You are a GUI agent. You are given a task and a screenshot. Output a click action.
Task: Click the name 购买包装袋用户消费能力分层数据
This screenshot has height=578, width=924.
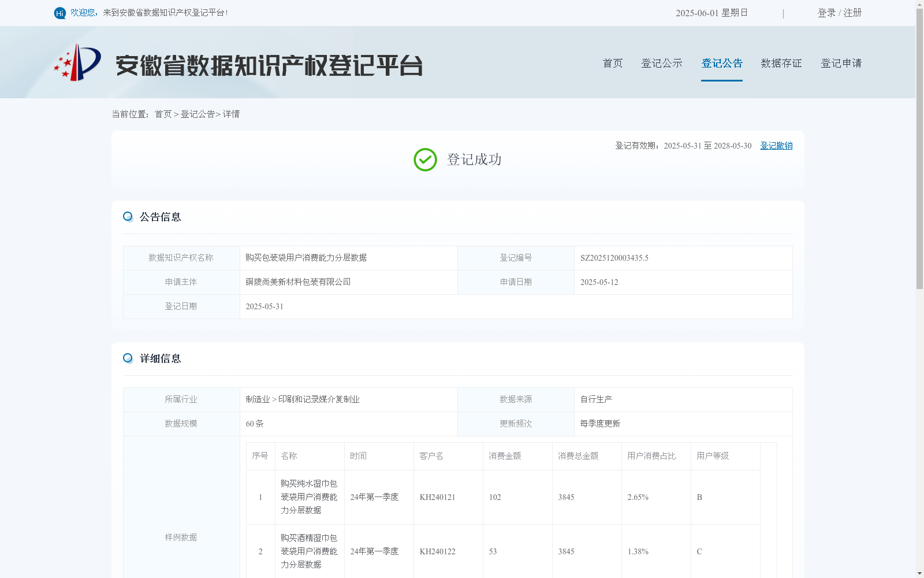pos(306,258)
